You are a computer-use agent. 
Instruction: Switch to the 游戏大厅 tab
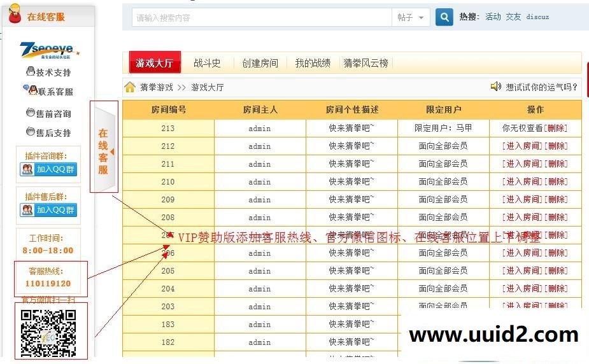[155, 62]
